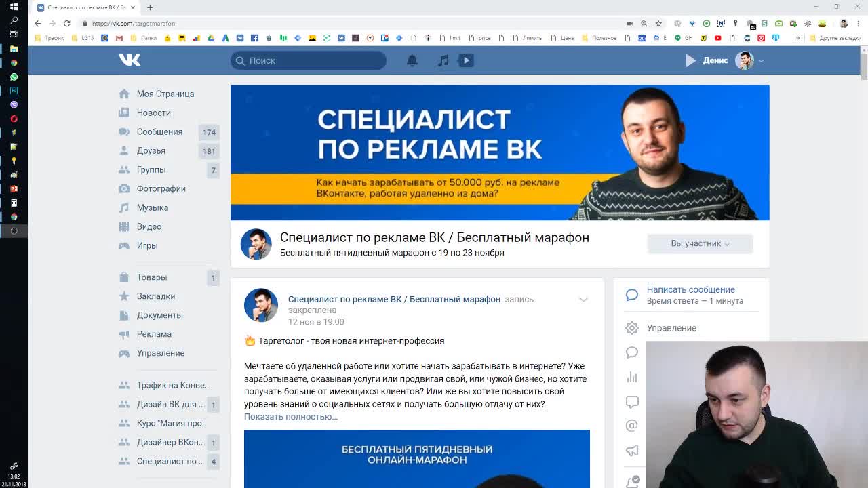
Task: Click the play triangle next to Денис
Action: coord(690,60)
